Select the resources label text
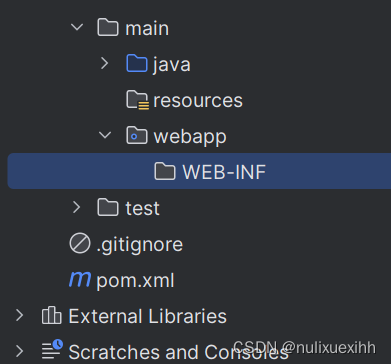Screen dimensions: 391x364 point(198,101)
